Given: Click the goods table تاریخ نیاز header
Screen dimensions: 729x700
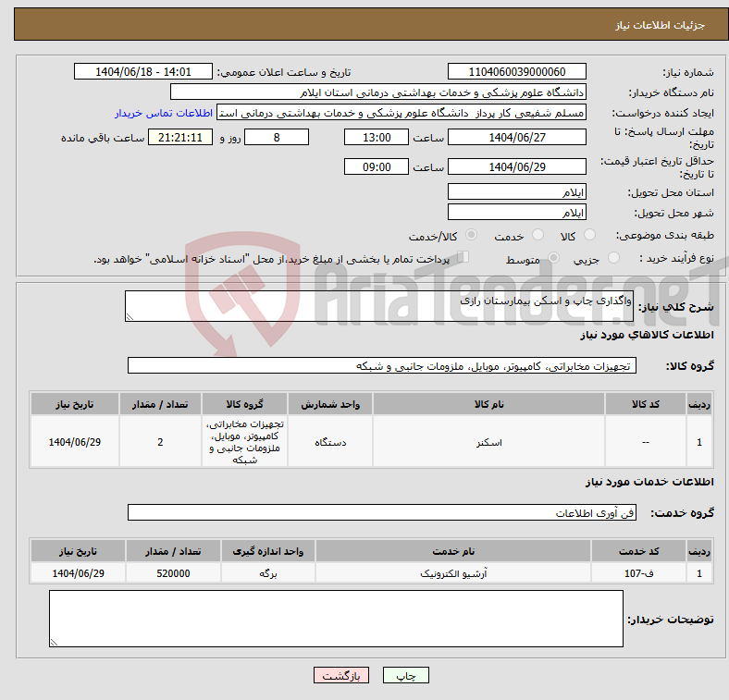Looking at the screenshot, I should (x=75, y=404).
